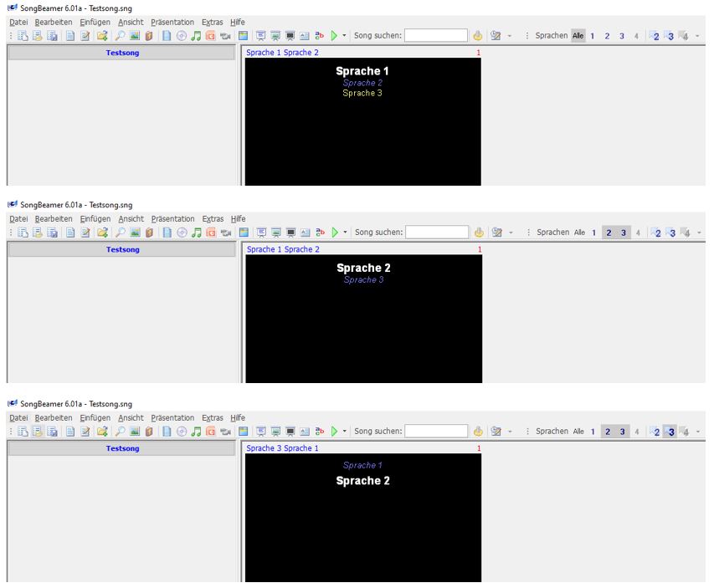
Task: Click background image icon in middle window
Action: point(244,233)
